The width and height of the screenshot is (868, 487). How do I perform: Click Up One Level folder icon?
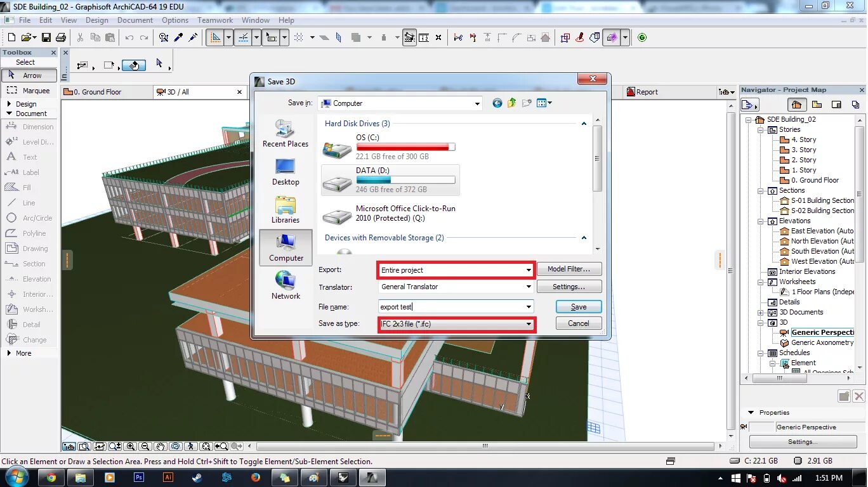click(x=512, y=103)
